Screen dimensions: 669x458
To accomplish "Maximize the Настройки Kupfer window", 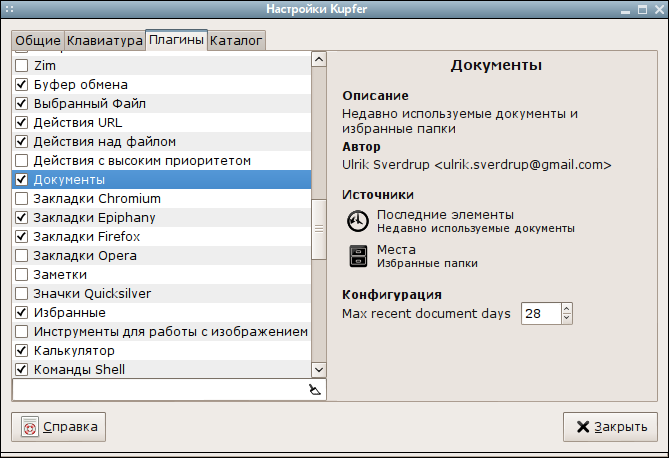I will click(643, 9).
